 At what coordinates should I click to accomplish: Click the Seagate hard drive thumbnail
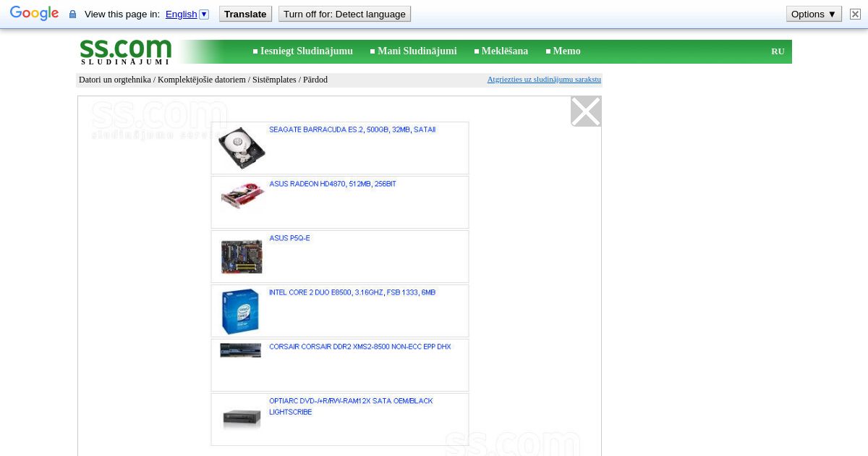click(x=242, y=148)
